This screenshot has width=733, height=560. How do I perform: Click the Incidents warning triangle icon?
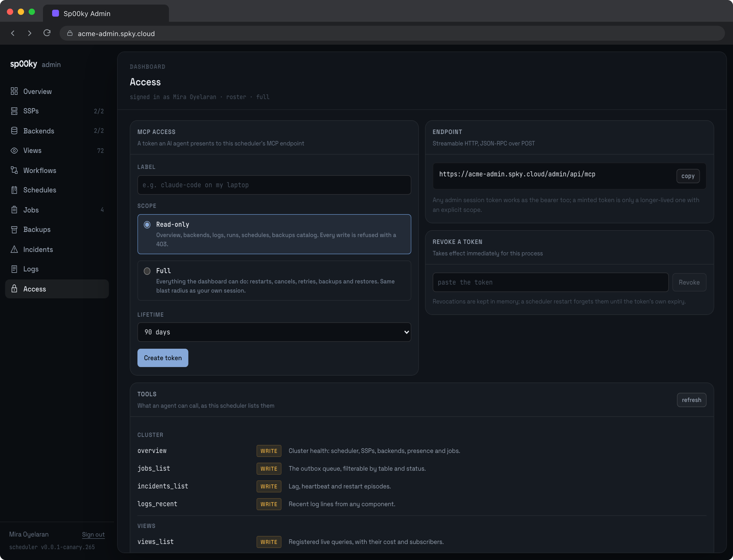14,249
